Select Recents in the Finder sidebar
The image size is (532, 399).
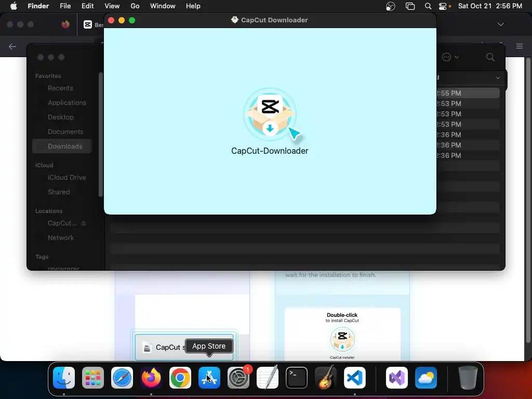pos(60,88)
